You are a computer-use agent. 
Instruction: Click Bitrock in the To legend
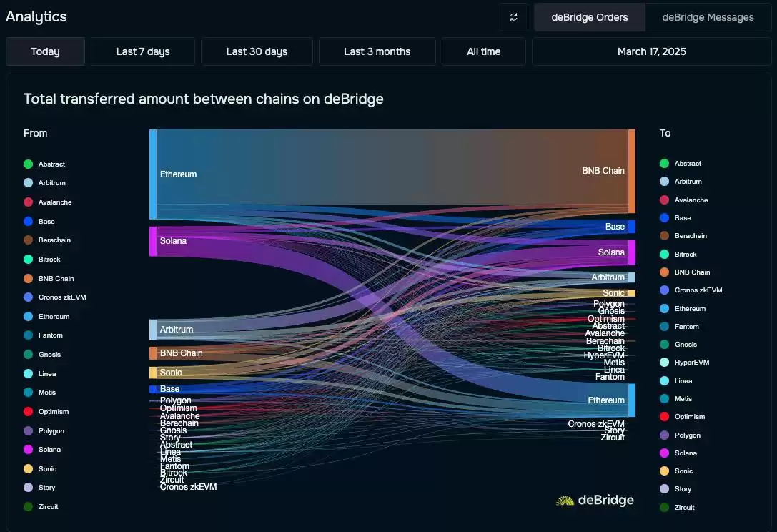click(678, 255)
